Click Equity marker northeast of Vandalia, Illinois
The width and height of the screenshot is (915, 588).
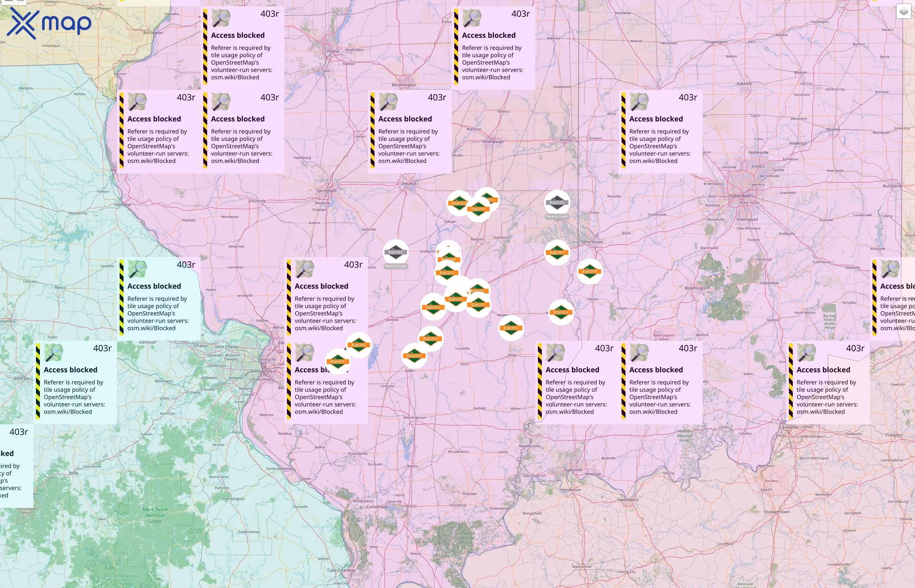pyautogui.click(x=433, y=307)
